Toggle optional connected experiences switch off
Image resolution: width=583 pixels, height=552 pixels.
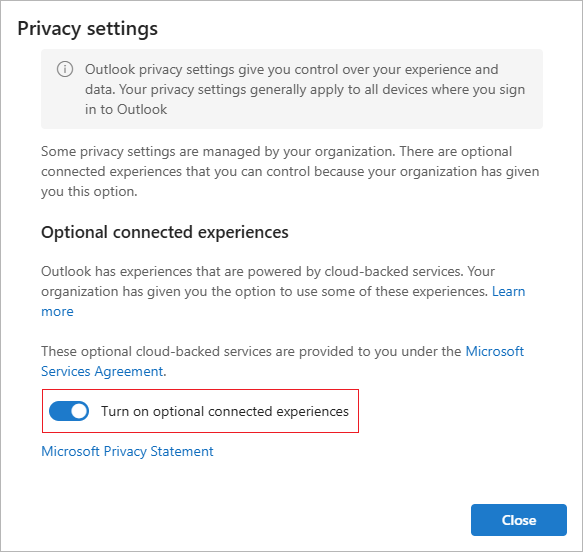[69, 411]
